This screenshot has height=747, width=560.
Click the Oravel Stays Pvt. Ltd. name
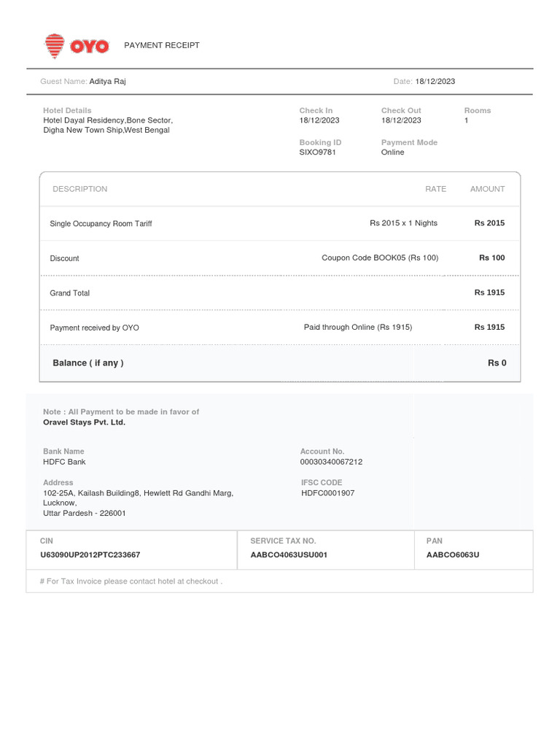(84, 422)
